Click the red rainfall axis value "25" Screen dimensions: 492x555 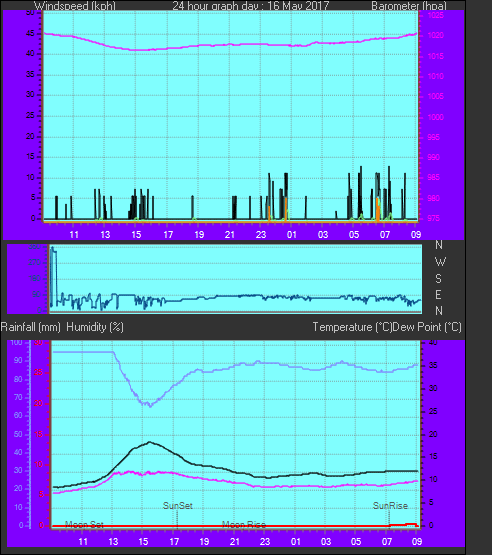click(x=39, y=373)
